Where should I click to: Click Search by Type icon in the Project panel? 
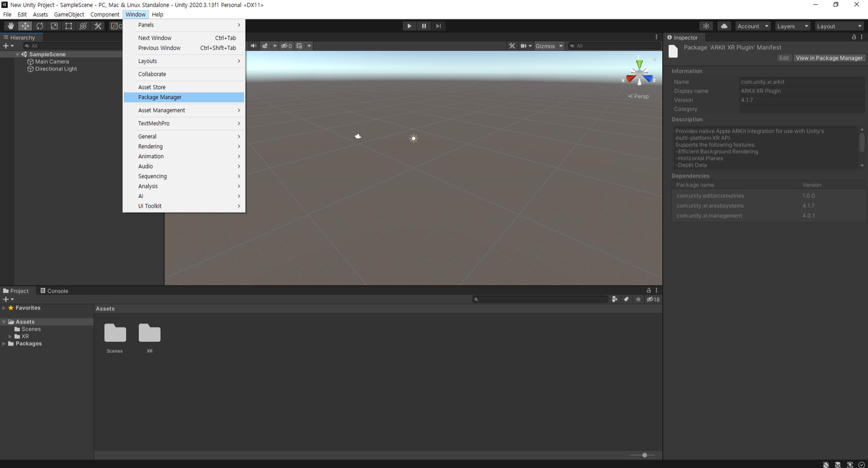point(614,299)
